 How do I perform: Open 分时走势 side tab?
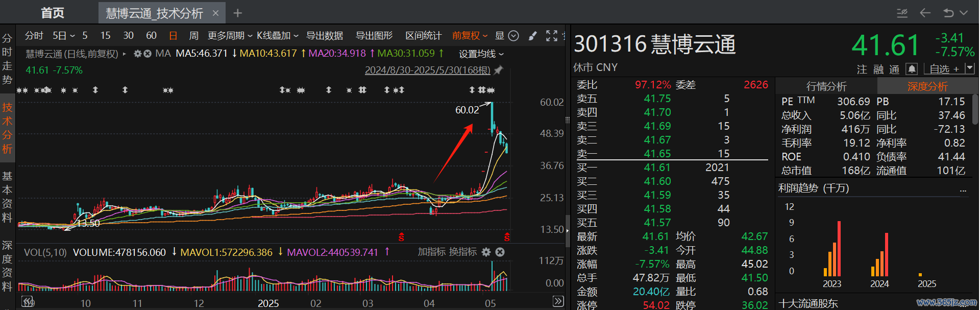[x=7, y=59]
